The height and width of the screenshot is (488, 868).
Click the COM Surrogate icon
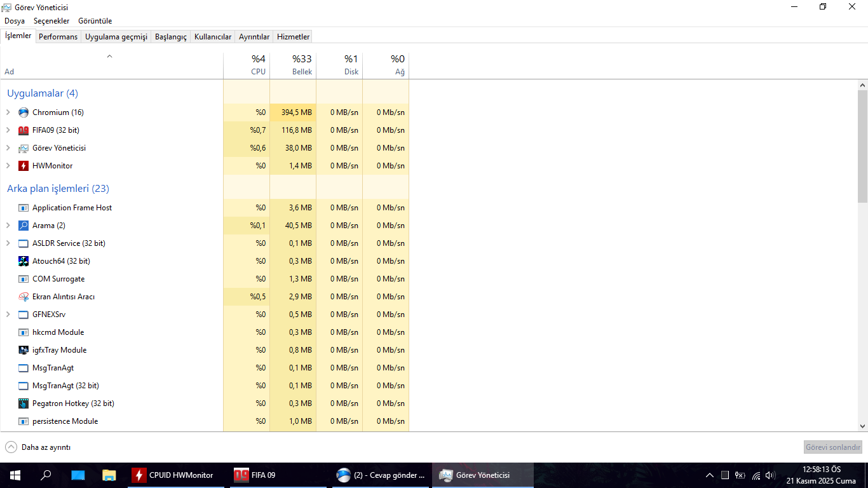[24, 279]
